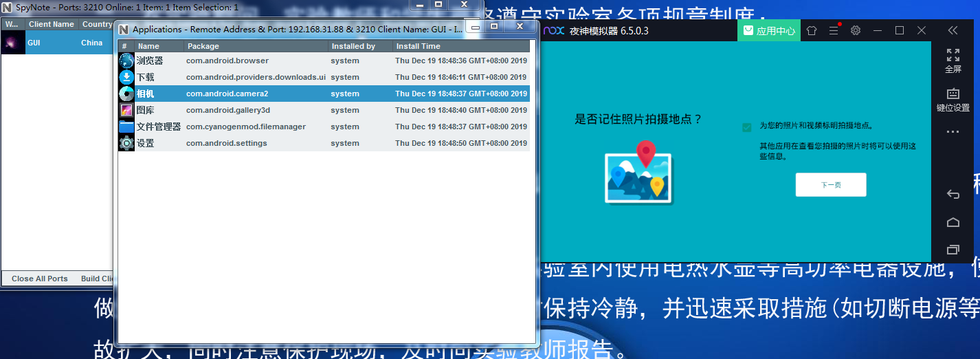Open Nox theme (shirt) icon
Image resolution: width=980 pixels, height=359 pixels.
pyautogui.click(x=812, y=31)
